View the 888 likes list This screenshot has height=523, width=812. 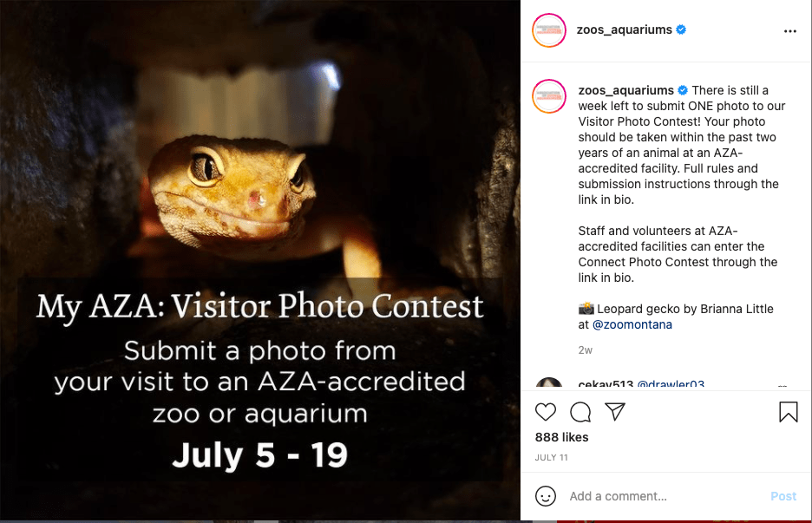(561, 437)
